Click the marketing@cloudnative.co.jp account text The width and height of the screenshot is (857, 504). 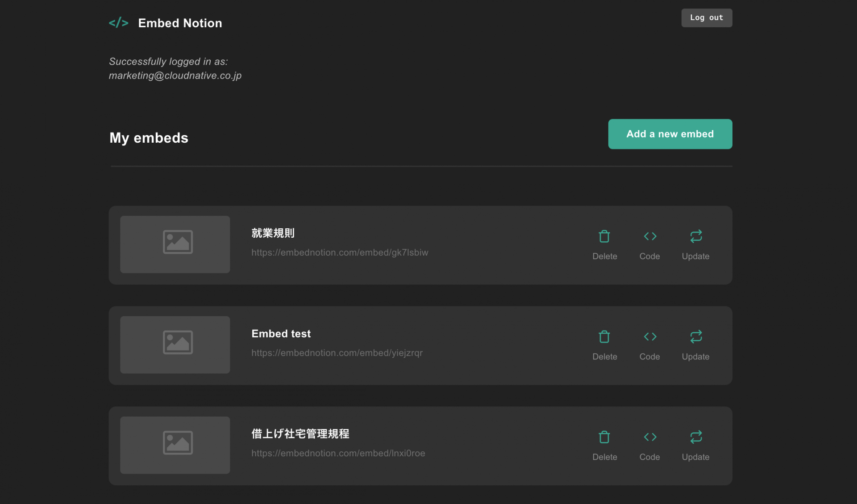pyautogui.click(x=175, y=75)
